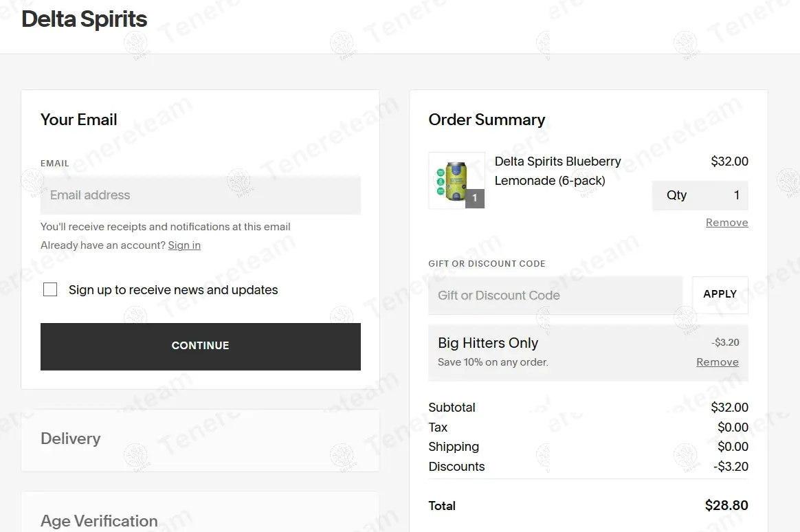Click the quantity badge on product image
This screenshot has width=800, height=532.
tap(474, 198)
